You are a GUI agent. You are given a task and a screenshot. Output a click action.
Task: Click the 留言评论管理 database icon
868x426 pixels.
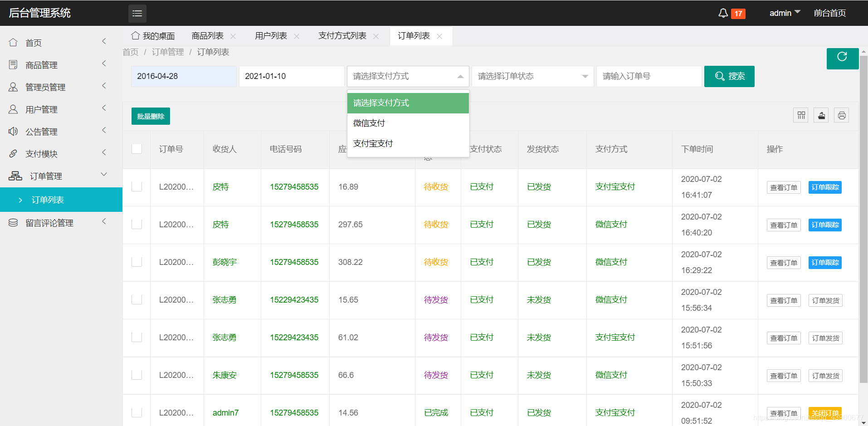(x=13, y=222)
